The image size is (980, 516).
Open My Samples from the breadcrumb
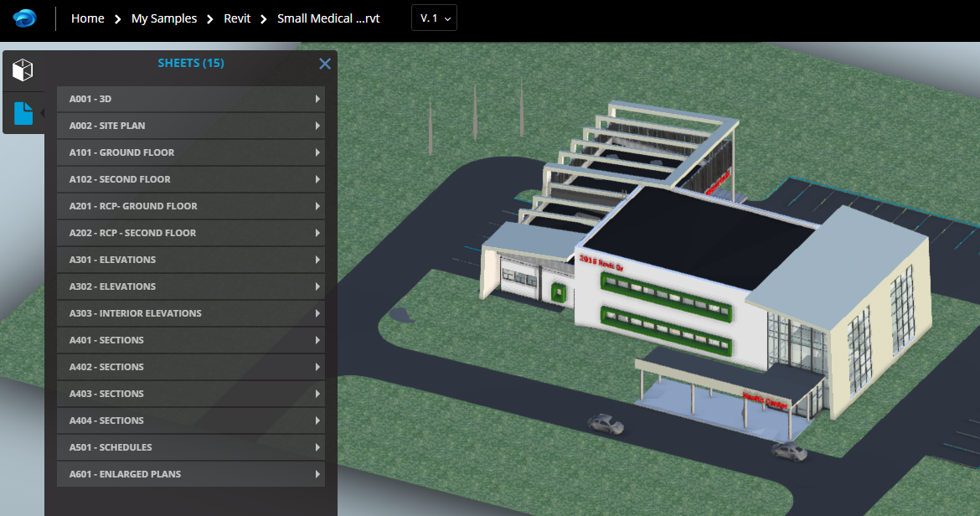[165, 18]
